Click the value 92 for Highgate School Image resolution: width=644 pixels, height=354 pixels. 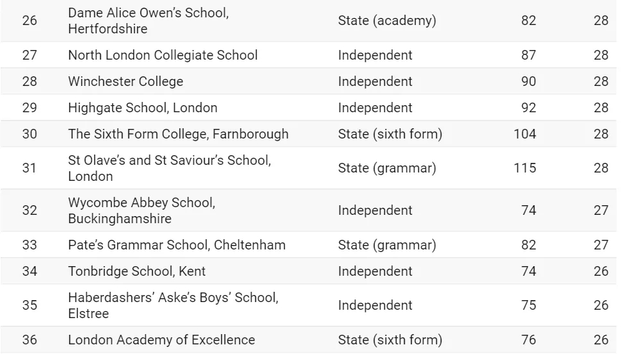529,108
